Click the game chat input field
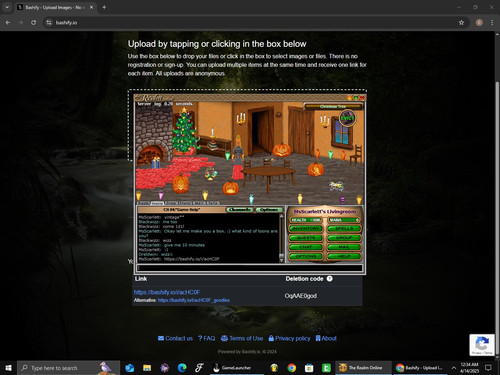The height and width of the screenshot is (375, 500). (x=250, y=268)
